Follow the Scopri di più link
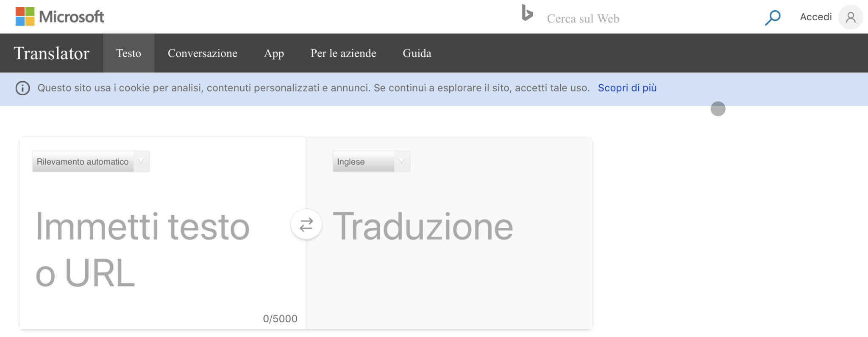The height and width of the screenshot is (337, 868). pyautogui.click(x=627, y=88)
